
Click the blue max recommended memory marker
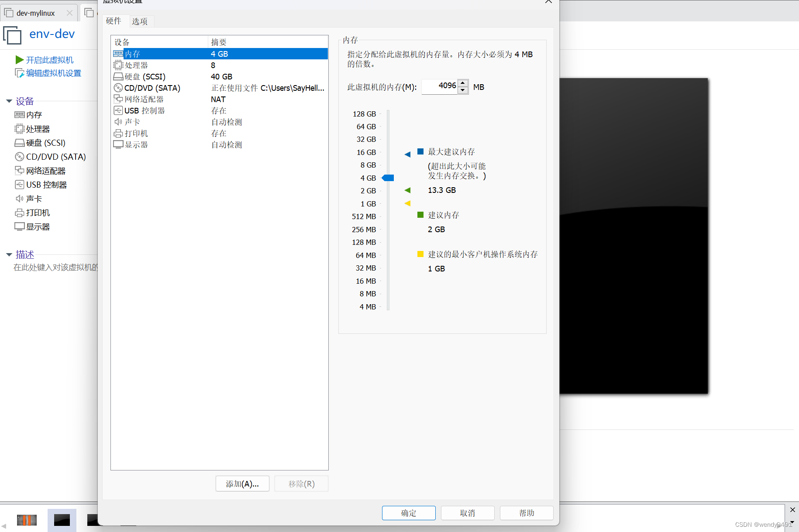click(407, 154)
